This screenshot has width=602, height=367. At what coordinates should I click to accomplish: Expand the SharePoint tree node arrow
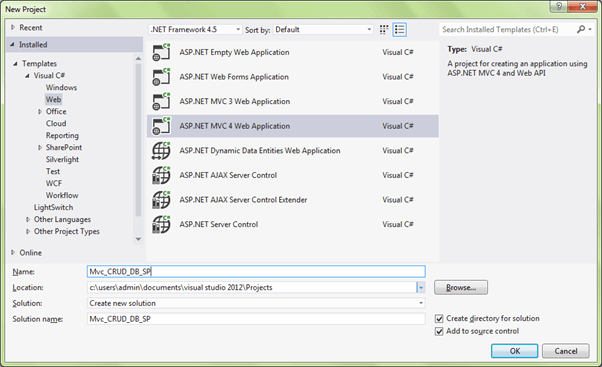tap(40, 147)
